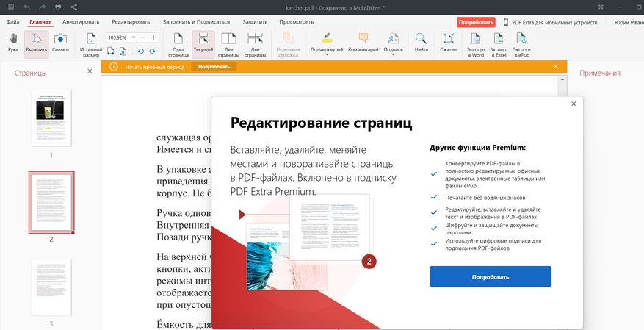Zoom in with the plus button

[153, 37]
